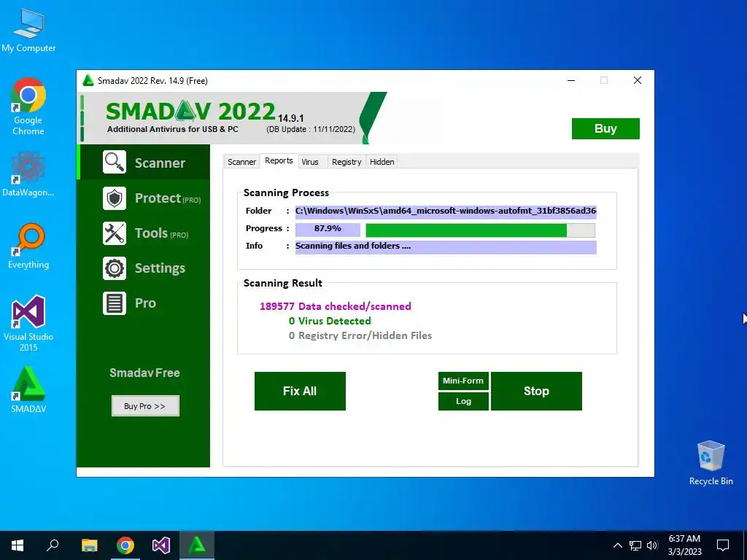The height and width of the screenshot is (560, 747).
Task: Click the Buy Pro >> button
Action: point(145,406)
